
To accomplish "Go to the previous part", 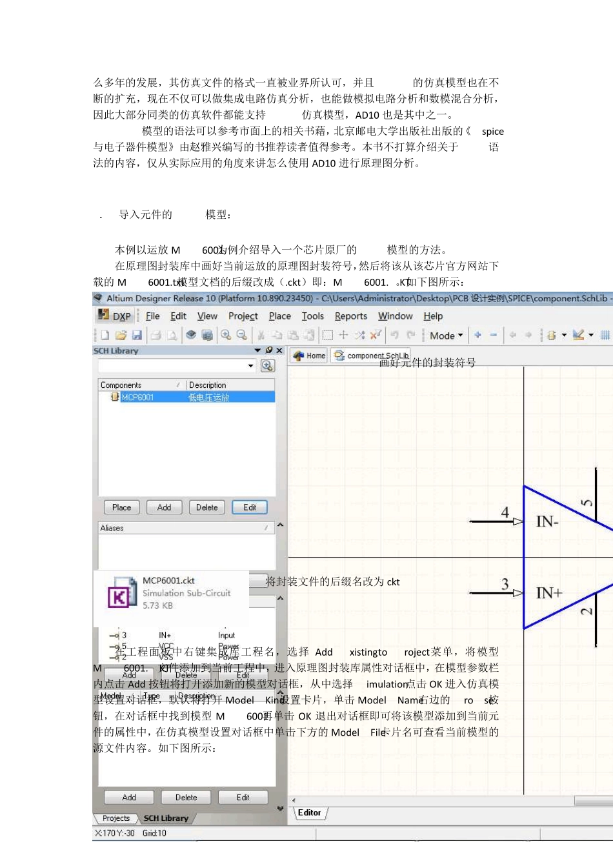I will [513, 335].
